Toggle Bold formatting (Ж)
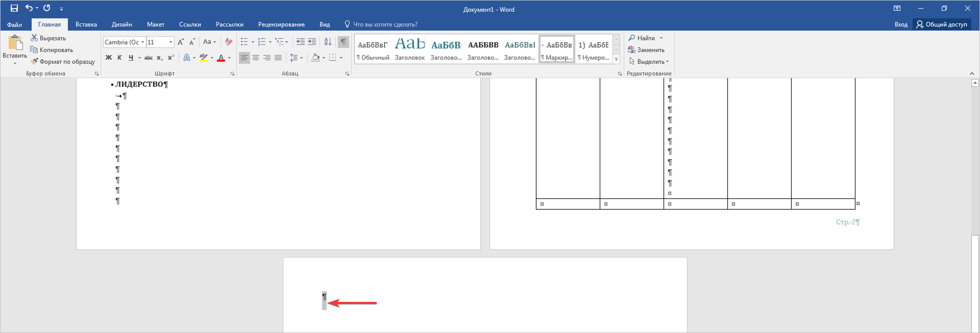Viewport: 980px width, 333px height. tap(108, 58)
